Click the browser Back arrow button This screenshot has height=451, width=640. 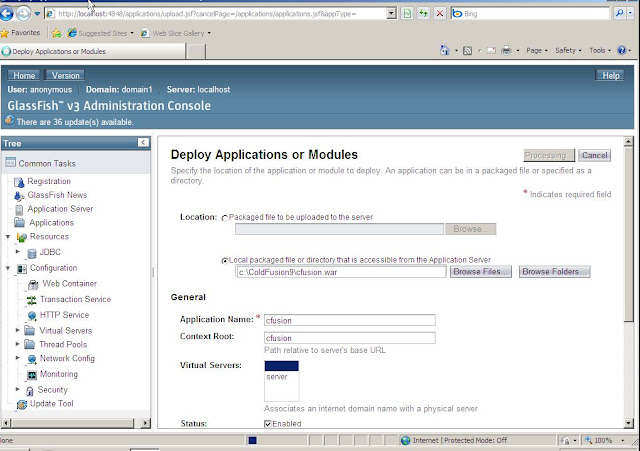6,13
